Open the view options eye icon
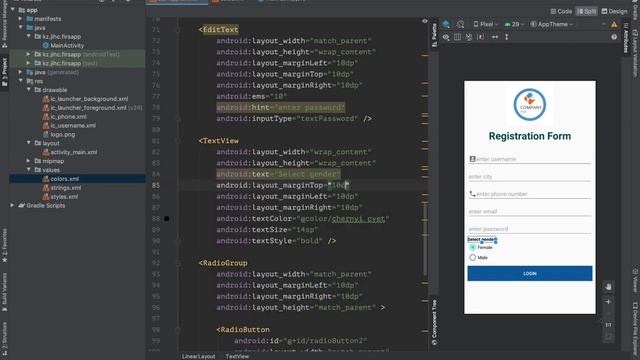This screenshot has width=640, height=360. (446, 37)
